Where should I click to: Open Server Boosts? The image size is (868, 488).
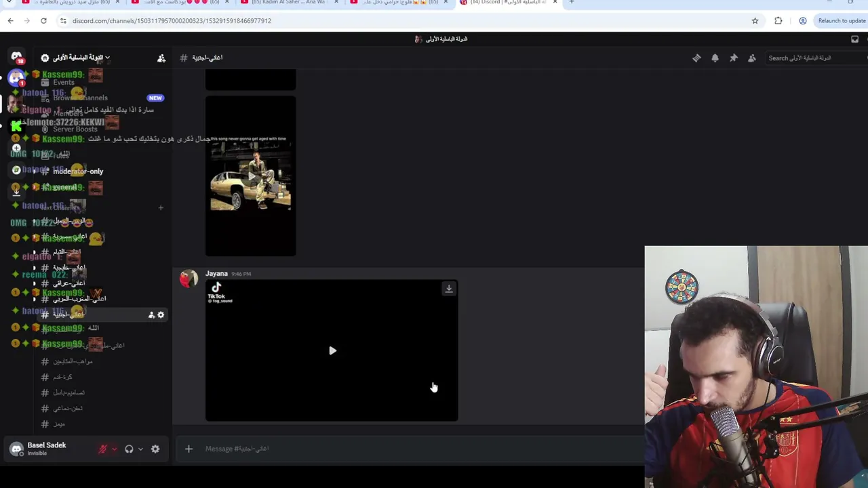tap(75, 129)
